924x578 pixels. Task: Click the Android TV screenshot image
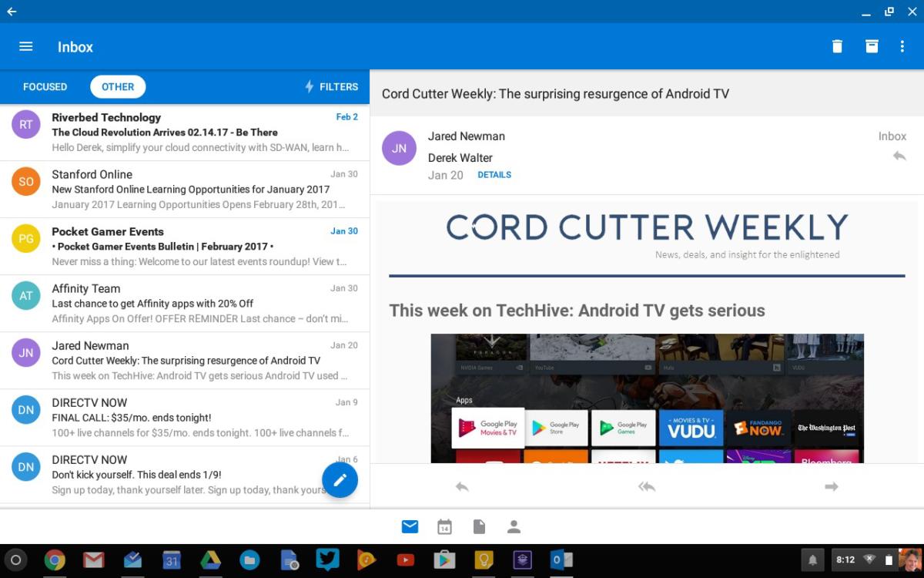click(647, 398)
